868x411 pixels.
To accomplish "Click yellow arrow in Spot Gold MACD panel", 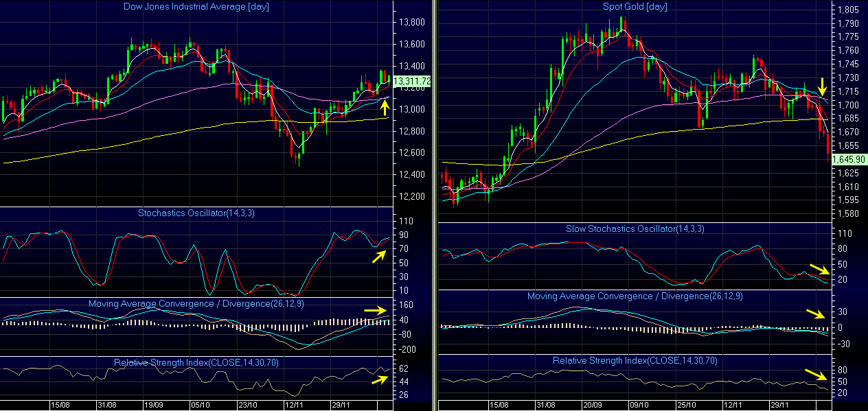I will coord(816,314).
